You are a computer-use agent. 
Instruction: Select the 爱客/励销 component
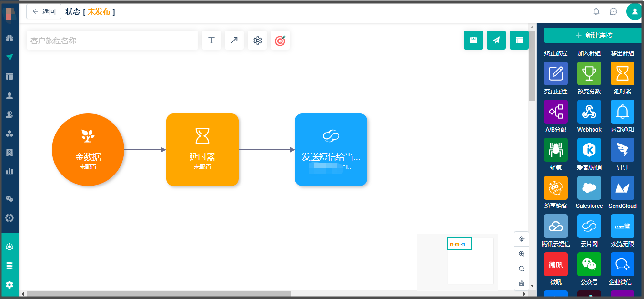[589, 150]
